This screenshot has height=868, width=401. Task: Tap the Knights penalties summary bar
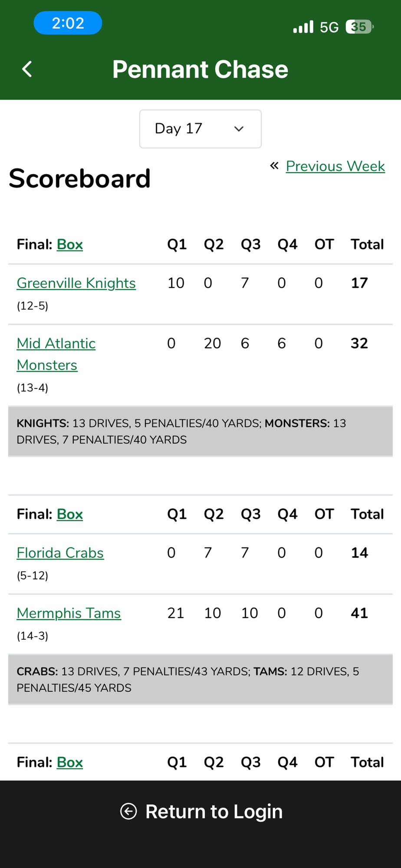pyautogui.click(x=200, y=431)
